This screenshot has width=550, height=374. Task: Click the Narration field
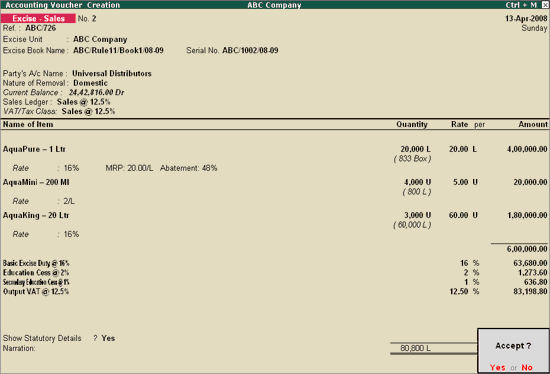[196, 348]
